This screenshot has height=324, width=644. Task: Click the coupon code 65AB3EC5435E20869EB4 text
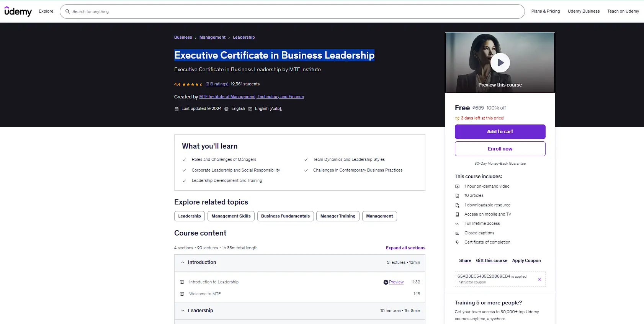coord(484,277)
